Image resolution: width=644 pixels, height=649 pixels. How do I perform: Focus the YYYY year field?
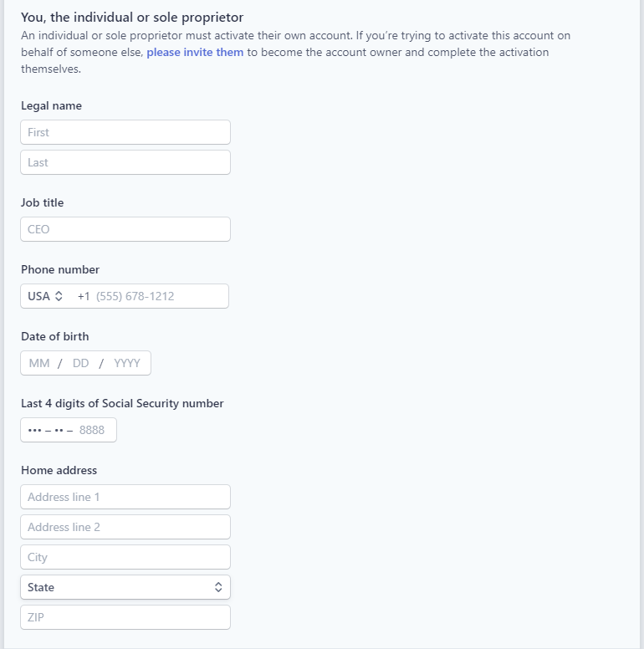[x=127, y=363]
